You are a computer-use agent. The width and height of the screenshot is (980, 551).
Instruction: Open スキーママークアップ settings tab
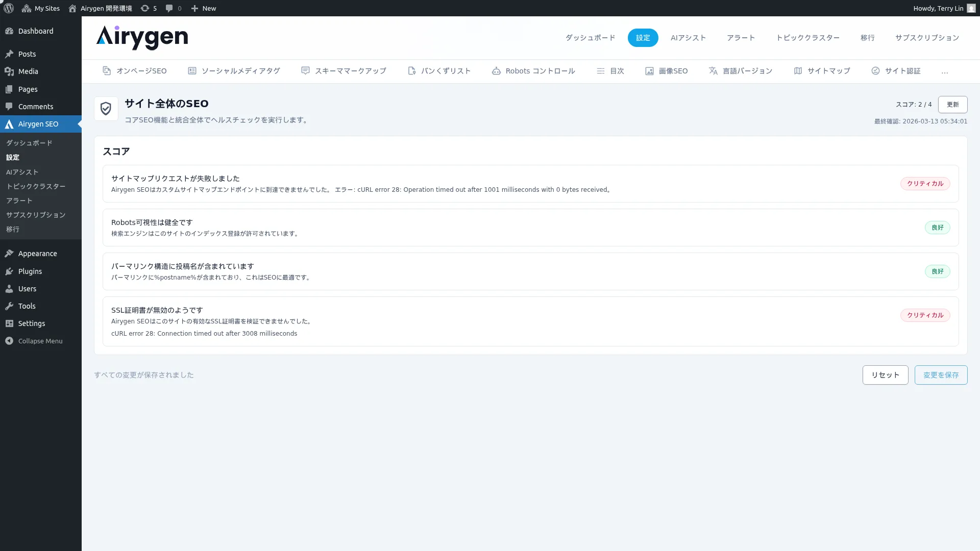tap(344, 71)
